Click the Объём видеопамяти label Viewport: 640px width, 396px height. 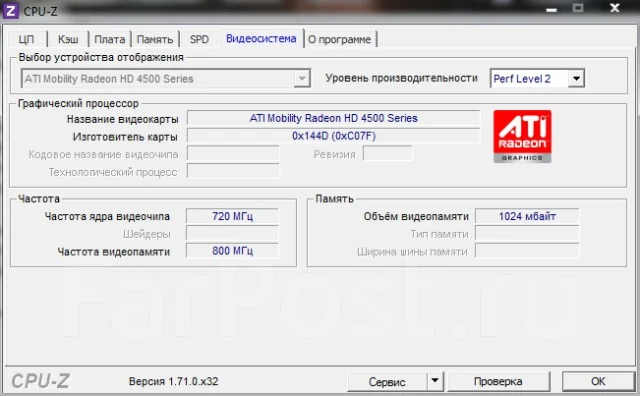416,216
